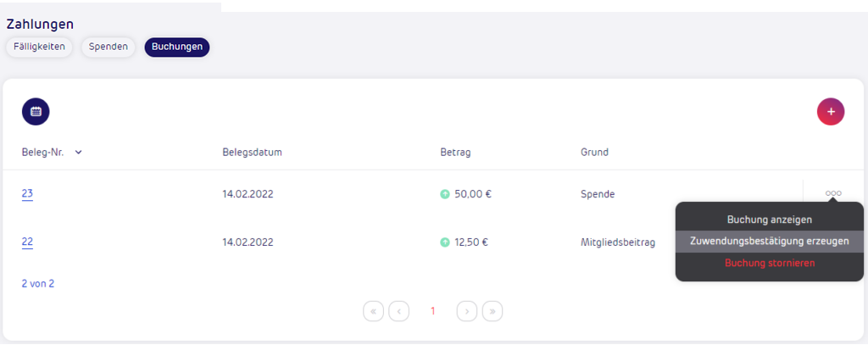Go to first page of results
Image resolution: width=868 pixels, height=345 pixels.
click(x=373, y=311)
